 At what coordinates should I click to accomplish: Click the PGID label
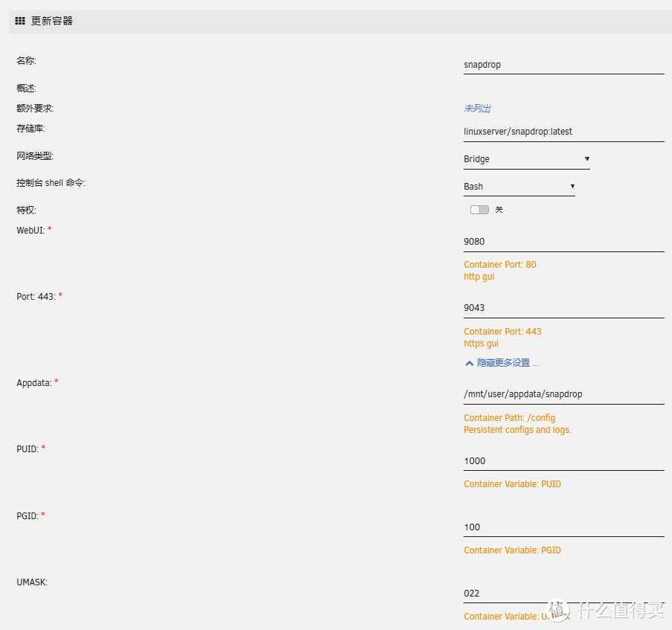click(x=28, y=516)
